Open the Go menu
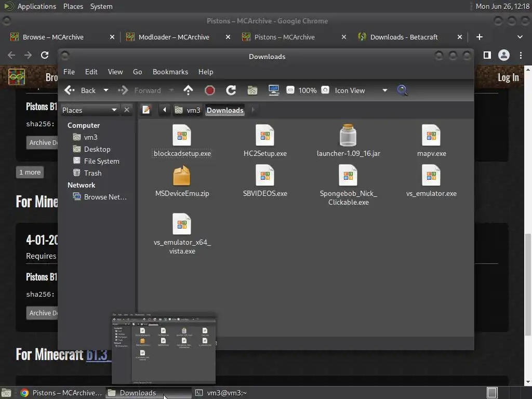This screenshot has width=532, height=399. click(137, 72)
